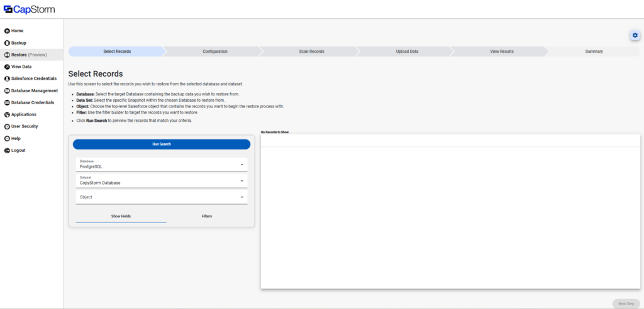Click the Backup sidebar icon
The width and height of the screenshot is (644, 309).
tap(7, 43)
